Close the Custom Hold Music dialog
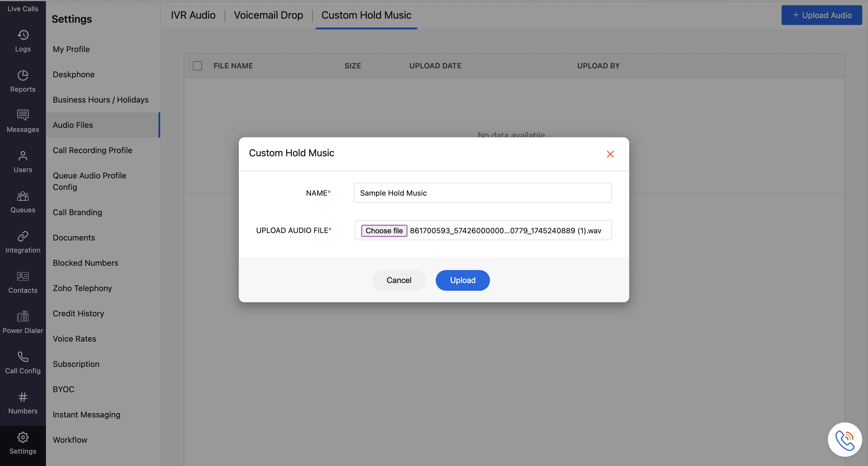 (x=610, y=154)
